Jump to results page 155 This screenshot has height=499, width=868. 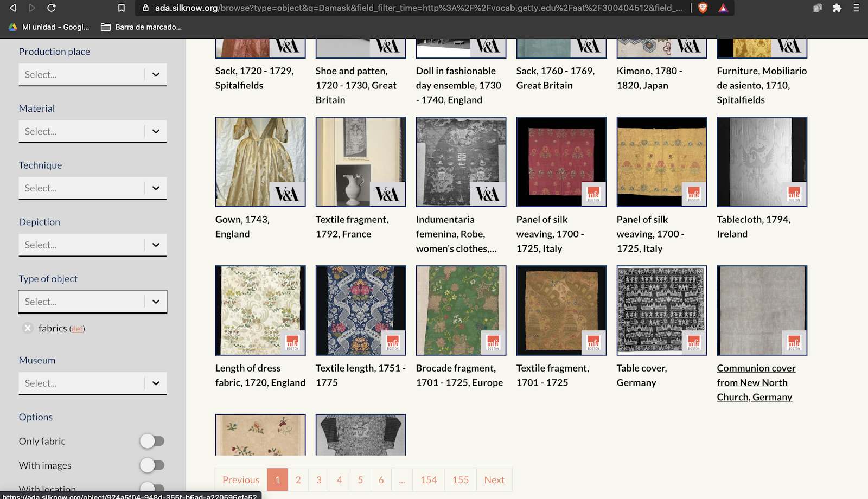point(461,480)
